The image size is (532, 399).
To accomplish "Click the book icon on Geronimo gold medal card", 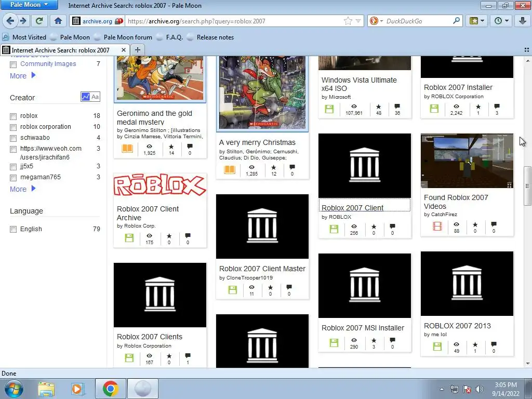I will pyautogui.click(x=127, y=148).
